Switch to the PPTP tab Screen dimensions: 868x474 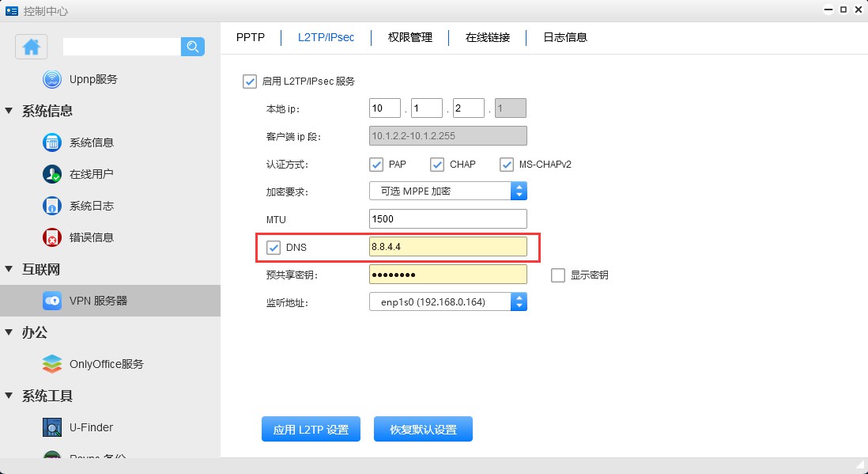[x=250, y=37]
